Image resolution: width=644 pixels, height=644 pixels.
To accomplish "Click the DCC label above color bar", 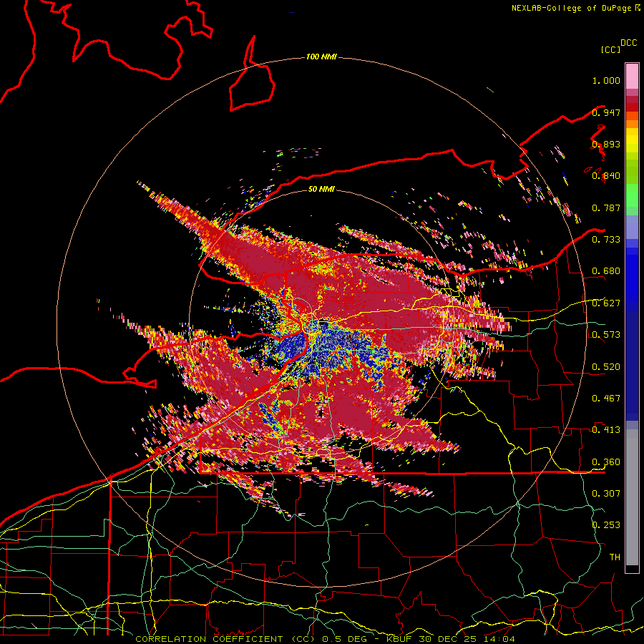I will 629,43.
